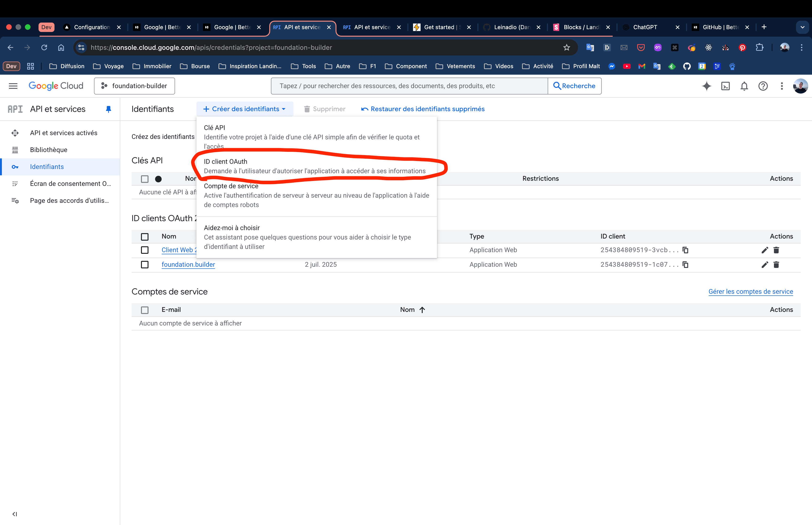Check the Client Web row checkbox
Viewport: 812px width, 525px height.
[x=145, y=250]
